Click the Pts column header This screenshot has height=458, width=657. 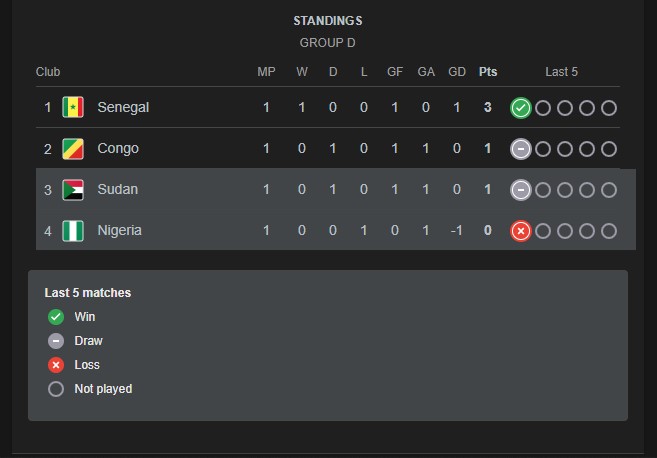pos(488,72)
